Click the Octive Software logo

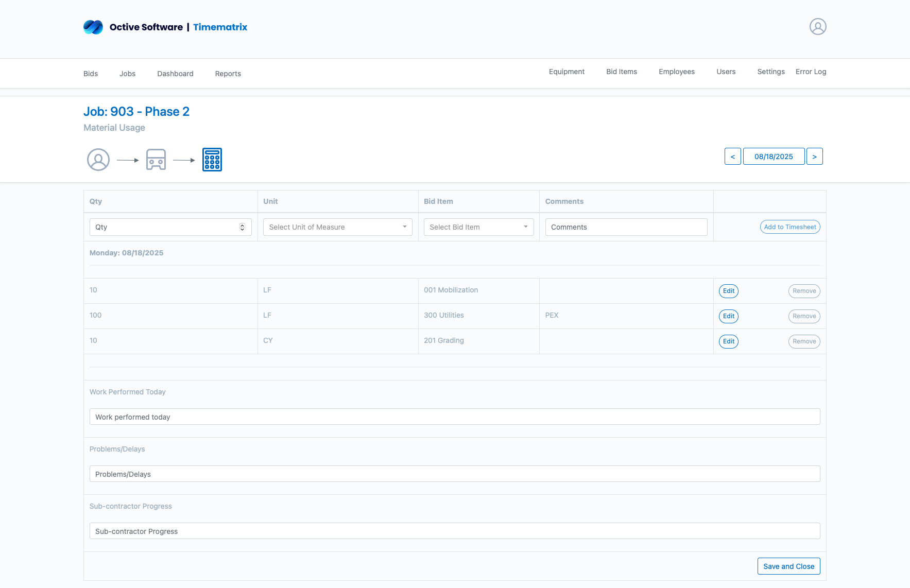point(93,27)
